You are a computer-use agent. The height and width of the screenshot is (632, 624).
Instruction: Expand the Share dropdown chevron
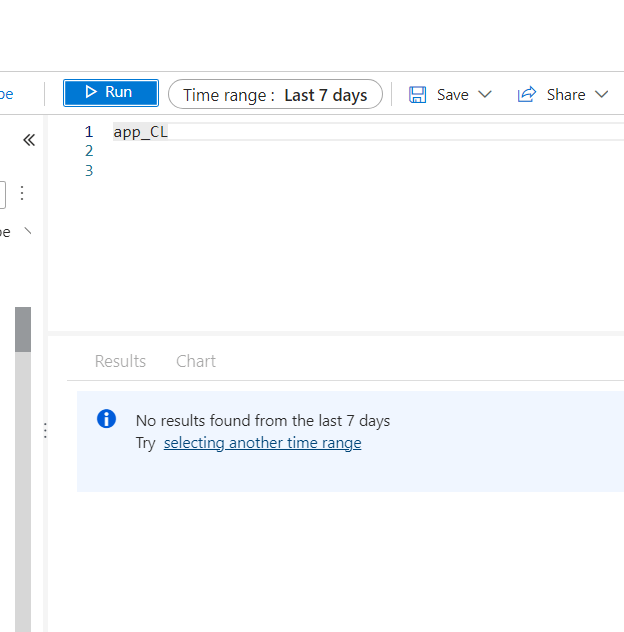(601, 94)
